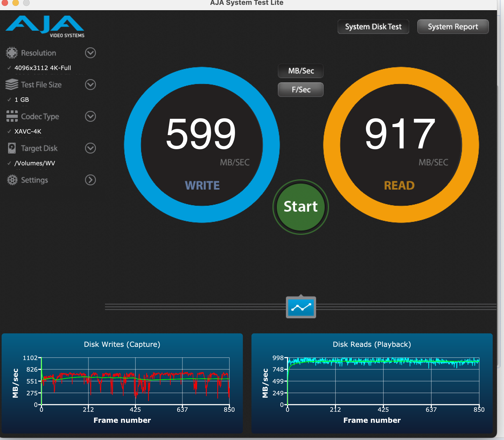The width and height of the screenshot is (504, 440).
Task: Click the blue WRITE speed gauge
Action: 202,145
